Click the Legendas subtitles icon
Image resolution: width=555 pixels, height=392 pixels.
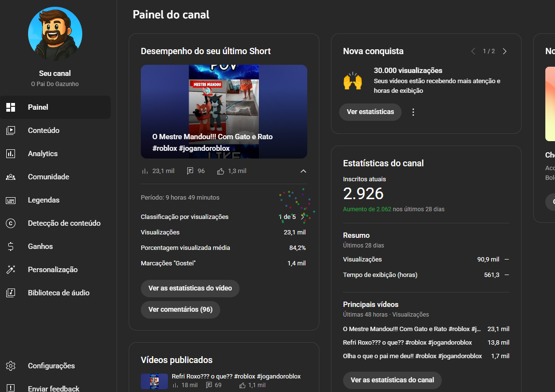click(11, 201)
